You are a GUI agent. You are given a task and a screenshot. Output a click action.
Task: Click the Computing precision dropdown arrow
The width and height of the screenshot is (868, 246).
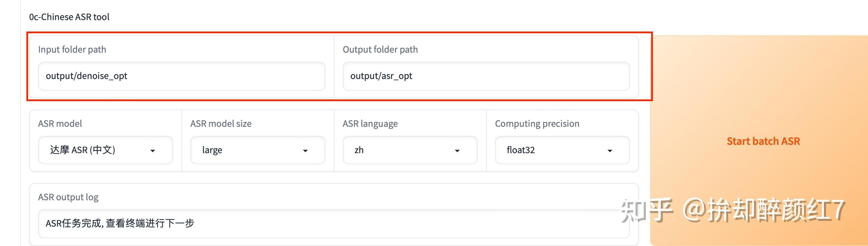click(610, 151)
